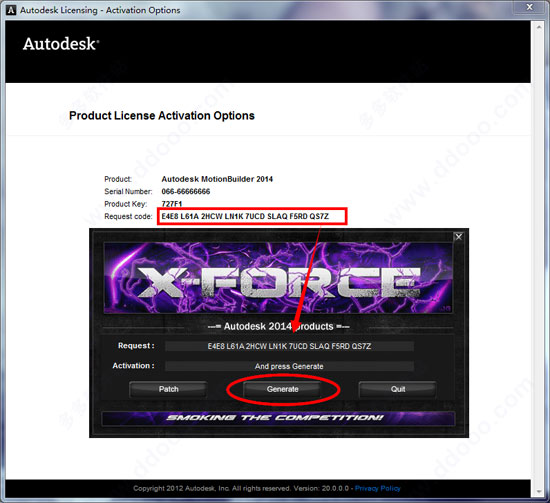Screen dimensions: 550x503
Task: Click the Patch button in X-Force
Action: (x=168, y=389)
